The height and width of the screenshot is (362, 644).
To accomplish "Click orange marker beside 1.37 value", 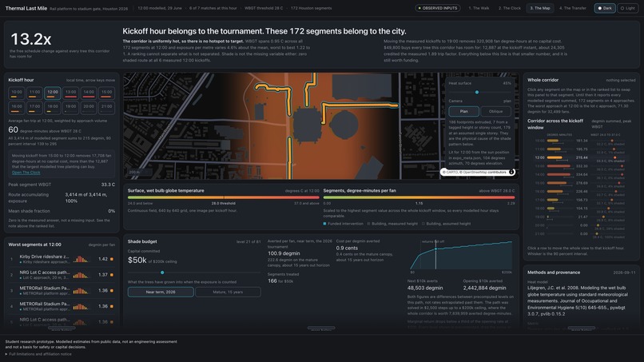I will click(112, 275).
